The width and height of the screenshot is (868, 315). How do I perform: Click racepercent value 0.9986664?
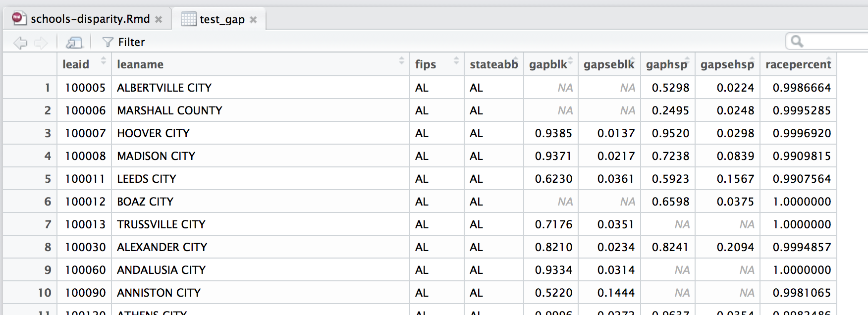point(802,88)
